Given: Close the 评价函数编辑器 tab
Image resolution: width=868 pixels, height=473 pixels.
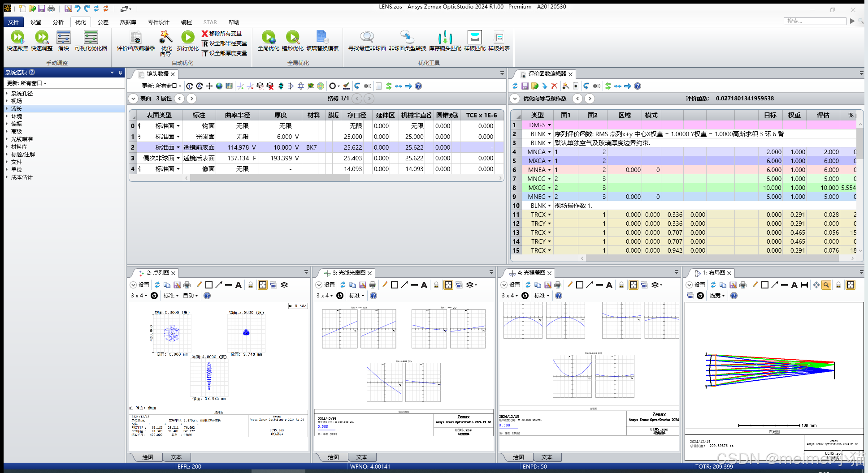Looking at the screenshot, I should (571, 74).
